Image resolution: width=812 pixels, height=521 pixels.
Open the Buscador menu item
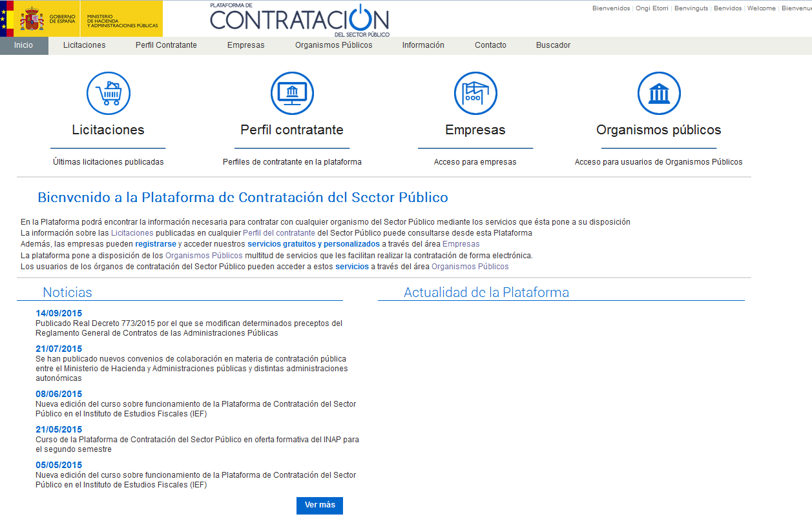[x=553, y=45]
